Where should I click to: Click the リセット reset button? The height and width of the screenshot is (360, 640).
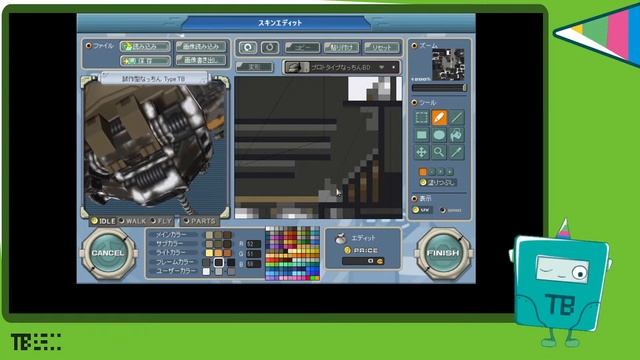point(382,48)
